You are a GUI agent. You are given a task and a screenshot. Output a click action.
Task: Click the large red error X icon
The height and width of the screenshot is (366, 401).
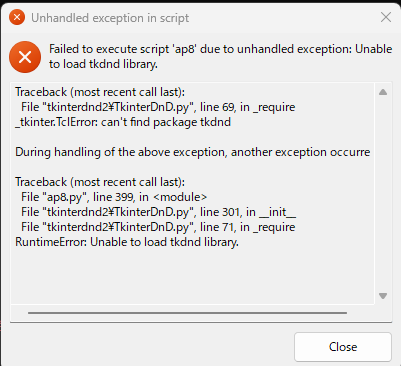click(25, 57)
